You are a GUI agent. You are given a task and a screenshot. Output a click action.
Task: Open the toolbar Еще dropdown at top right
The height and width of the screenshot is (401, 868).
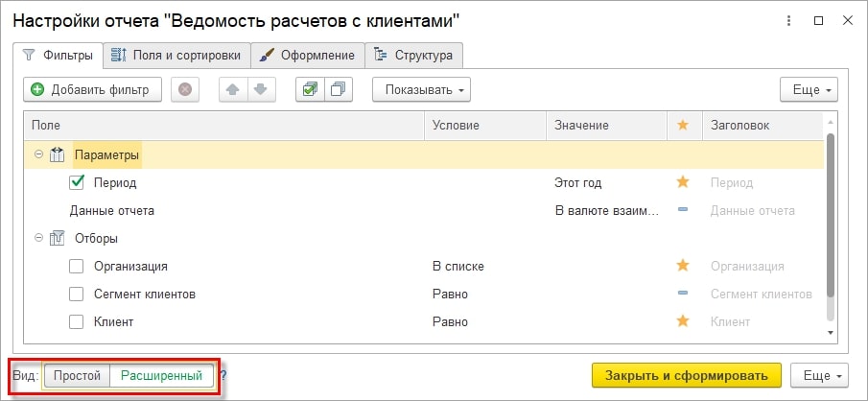(809, 90)
